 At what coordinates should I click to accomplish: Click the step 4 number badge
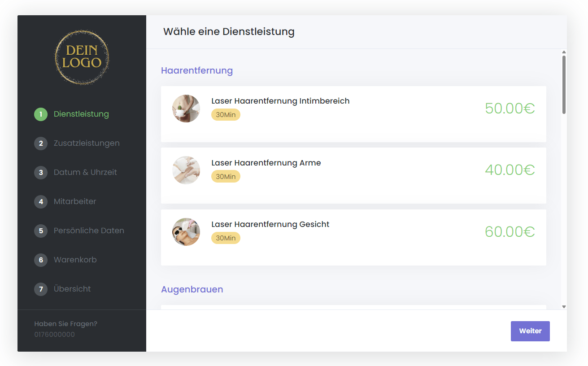[x=41, y=202]
